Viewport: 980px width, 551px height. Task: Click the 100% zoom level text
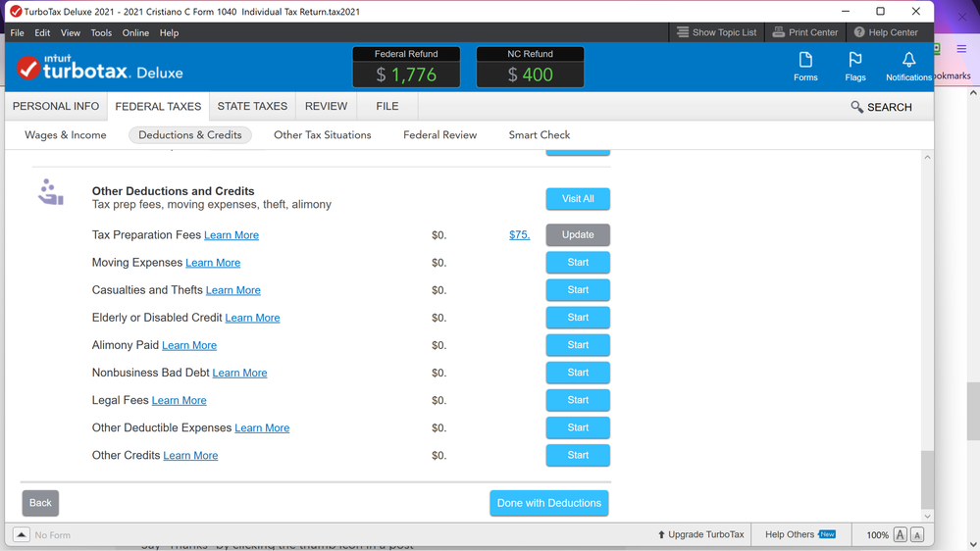pos(878,535)
